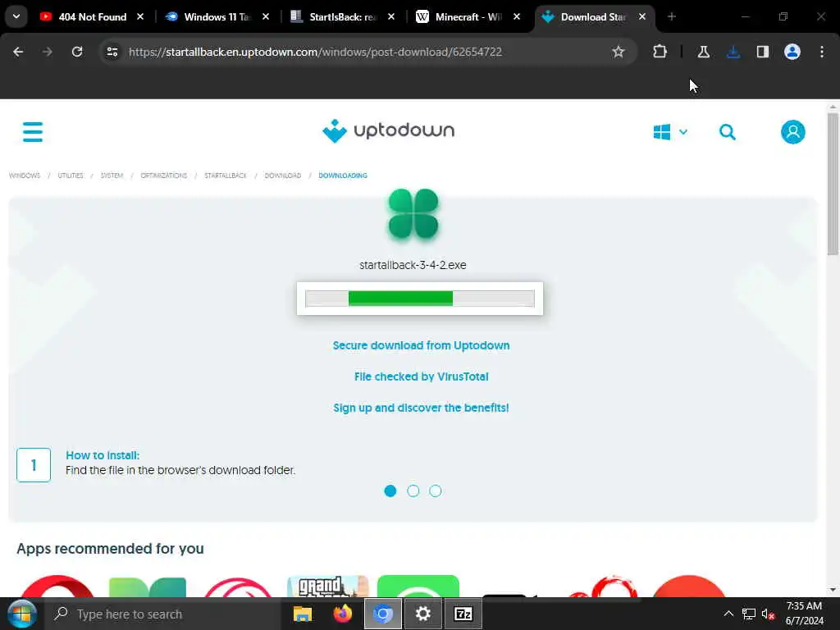Switch to the StartIsBack tab
Viewport: 840px width, 630px height.
click(x=343, y=16)
